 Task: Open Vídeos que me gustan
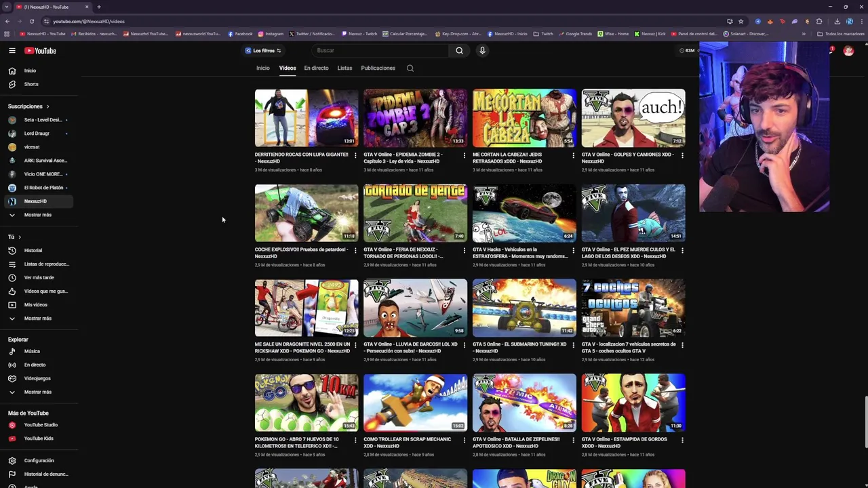[x=39, y=291]
